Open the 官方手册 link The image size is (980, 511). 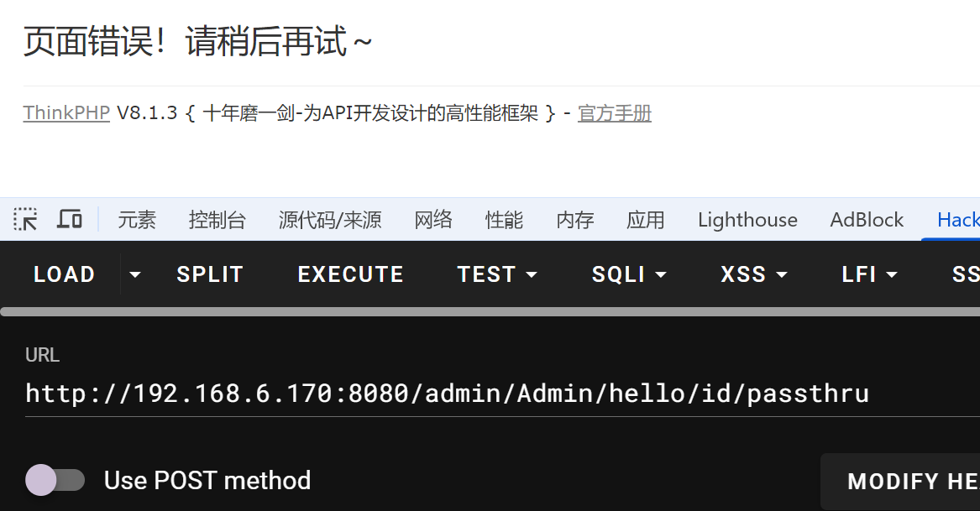click(615, 113)
